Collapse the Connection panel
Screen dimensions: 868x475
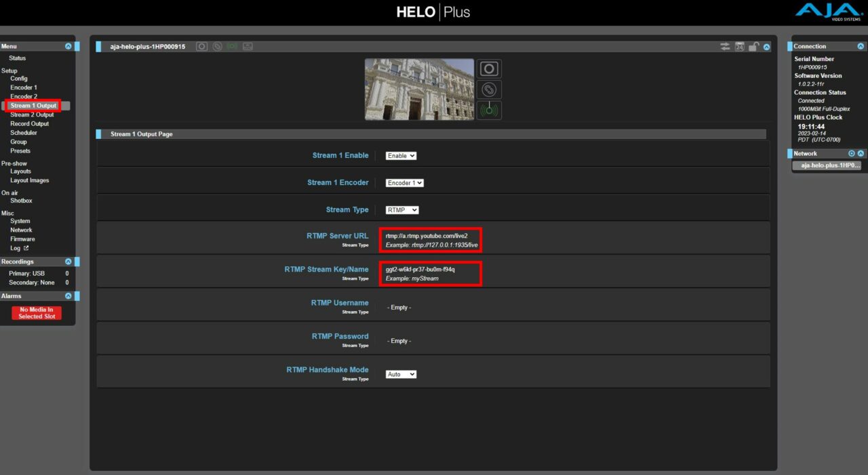(861, 47)
